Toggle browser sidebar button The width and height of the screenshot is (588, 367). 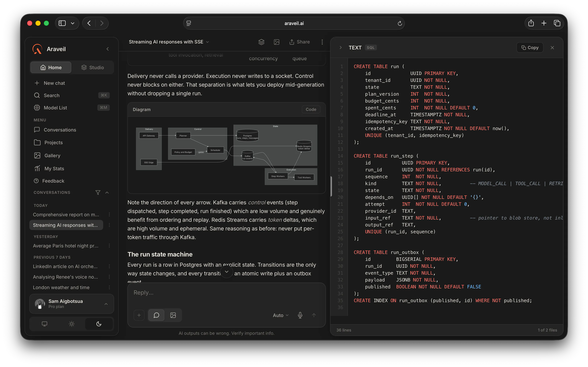coord(62,23)
